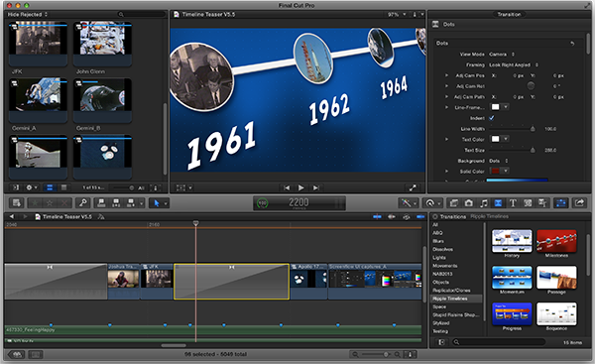Select the Progress transition thumbnail
The image size is (595, 364).
point(512,313)
